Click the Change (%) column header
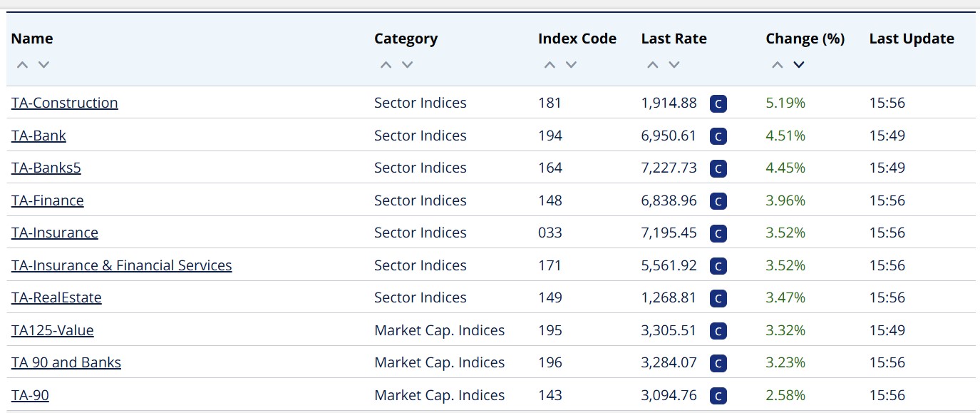 coord(805,39)
